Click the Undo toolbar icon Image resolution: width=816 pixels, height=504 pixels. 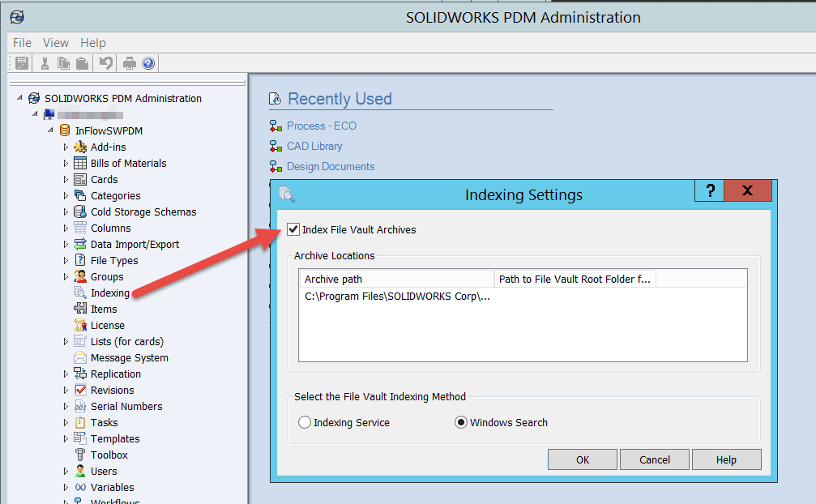click(x=106, y=63)
